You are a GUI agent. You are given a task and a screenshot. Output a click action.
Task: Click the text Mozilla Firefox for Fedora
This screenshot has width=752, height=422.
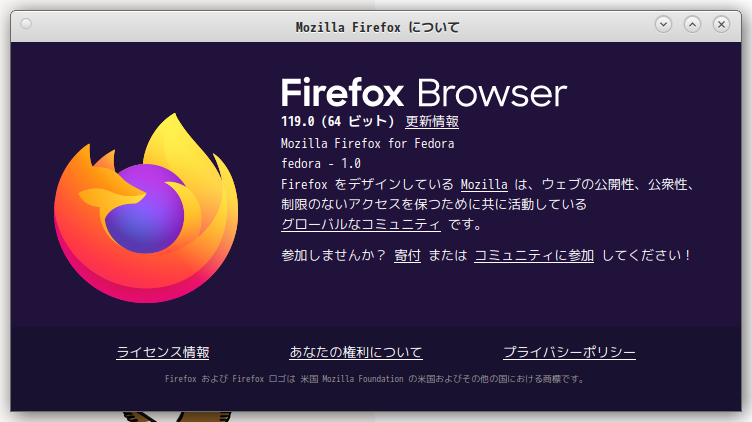point(367,143)
